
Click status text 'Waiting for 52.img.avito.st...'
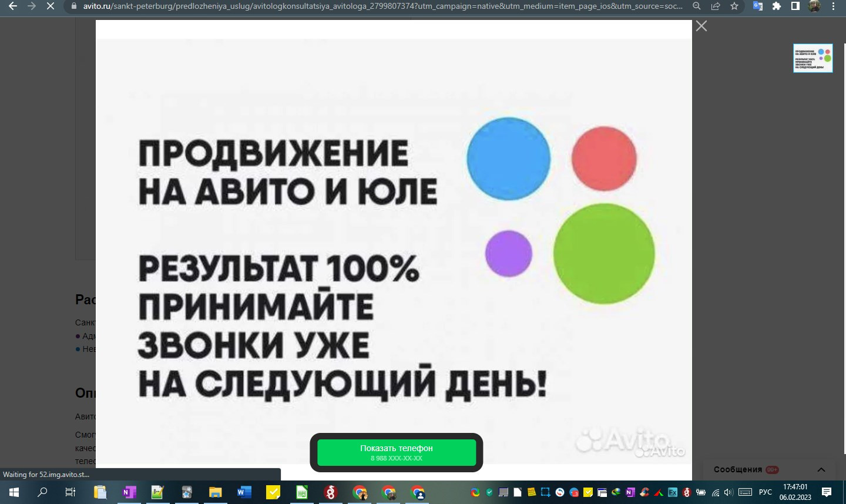tap(46, 475)
